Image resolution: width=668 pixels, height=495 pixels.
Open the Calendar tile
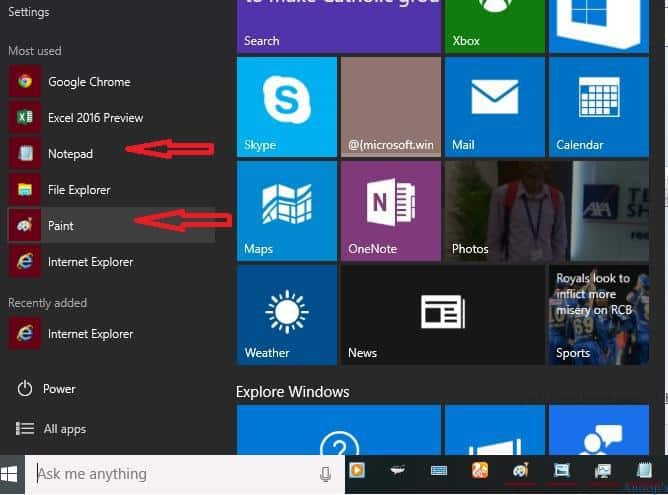[599, 107]
